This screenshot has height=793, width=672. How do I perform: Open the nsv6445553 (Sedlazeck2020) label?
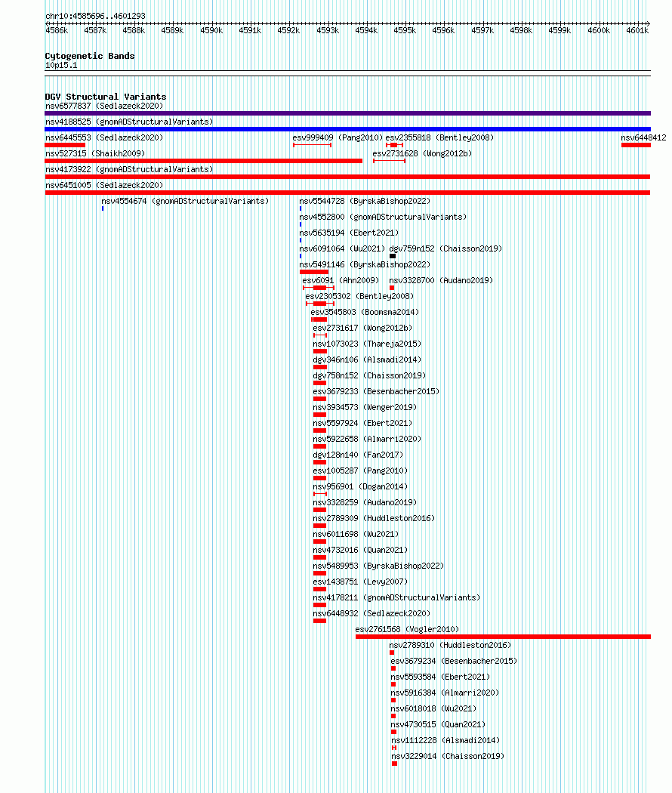pos(104,137)
